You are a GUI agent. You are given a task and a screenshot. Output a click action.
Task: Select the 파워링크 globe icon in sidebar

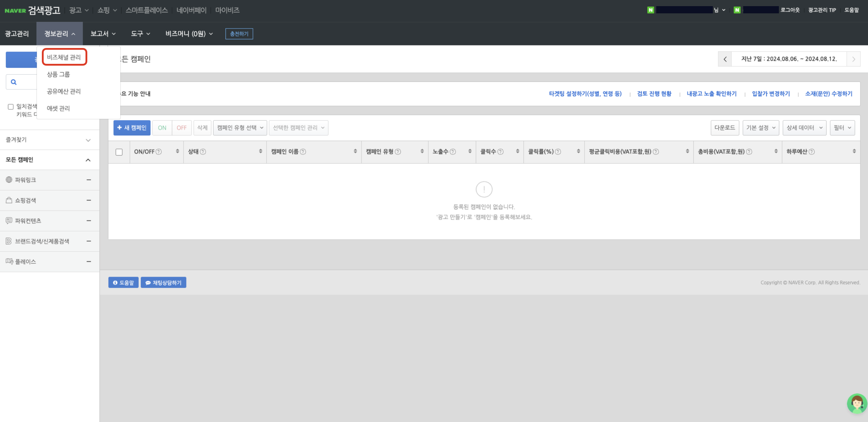pyautogui.click(x=9, y=180)
